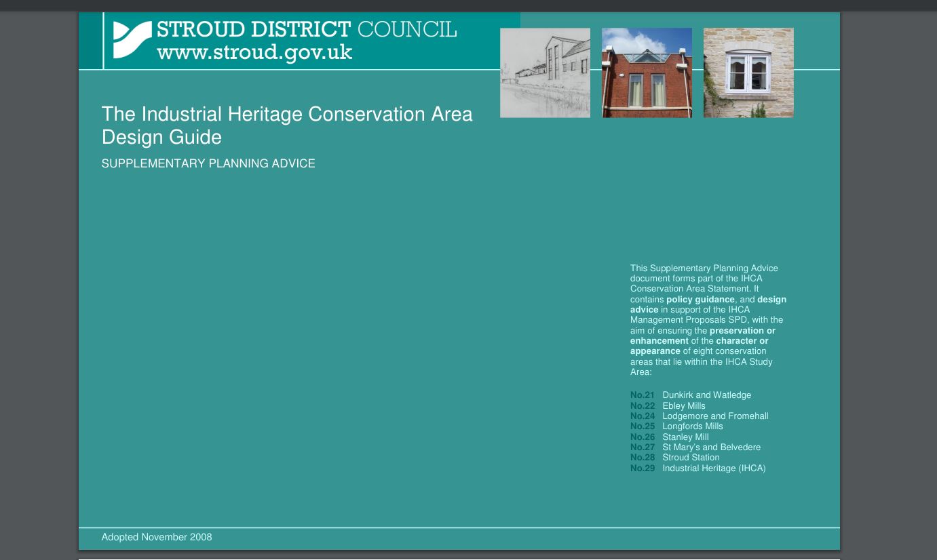Viewport: 937px width, 560px height.
Task: Select the stone wall window photo
Action: 748,73
